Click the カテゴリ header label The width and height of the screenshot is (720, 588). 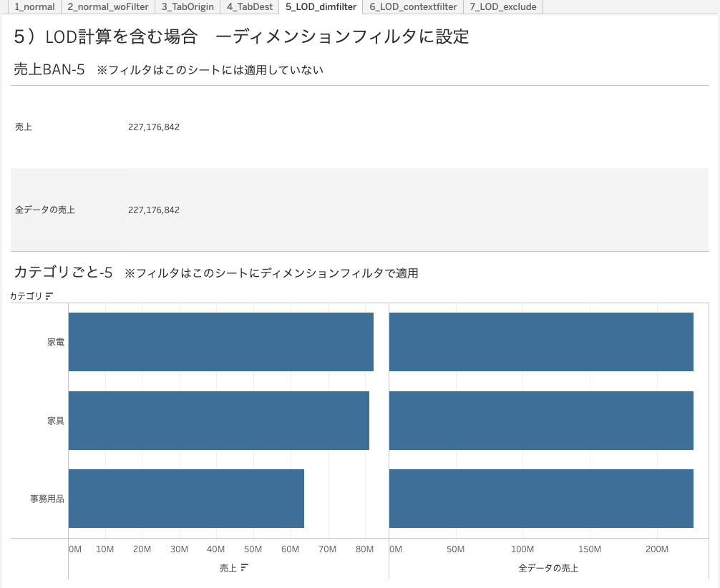tap(26, 296)
